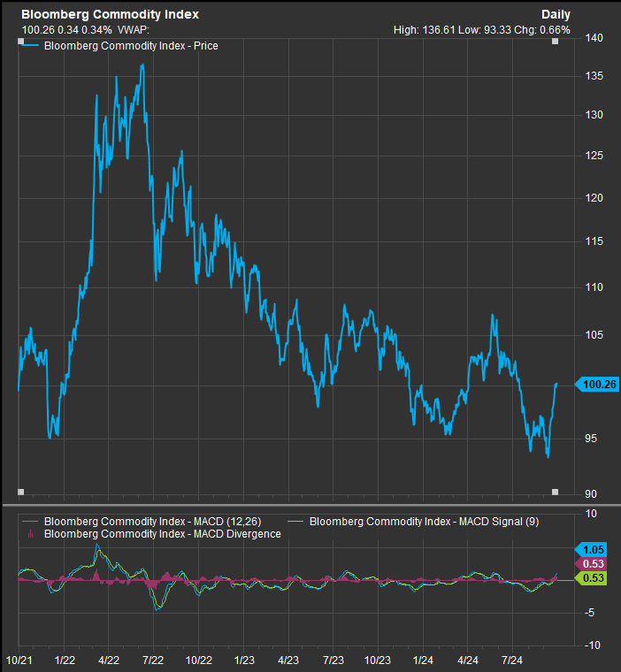Click the MACD Divergence histogram legend icon
Screen dimensions: 621x672
30,534
